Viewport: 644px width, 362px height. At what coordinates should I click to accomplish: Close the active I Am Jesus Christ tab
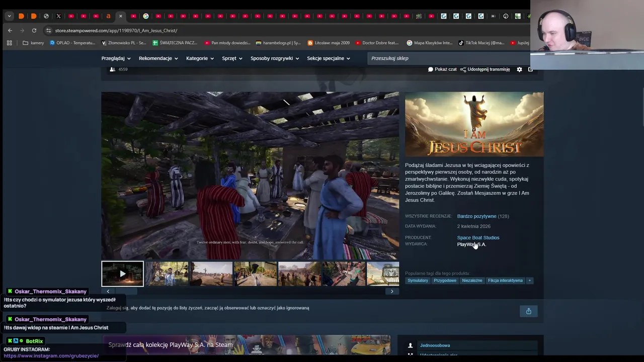pyautogui.click(x=121, y=16)
